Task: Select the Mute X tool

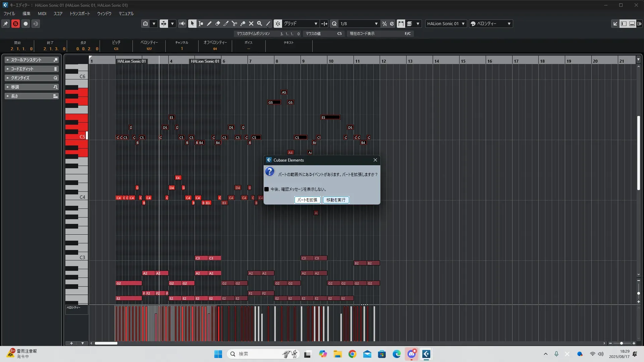Action: click(x=251, y=23)
